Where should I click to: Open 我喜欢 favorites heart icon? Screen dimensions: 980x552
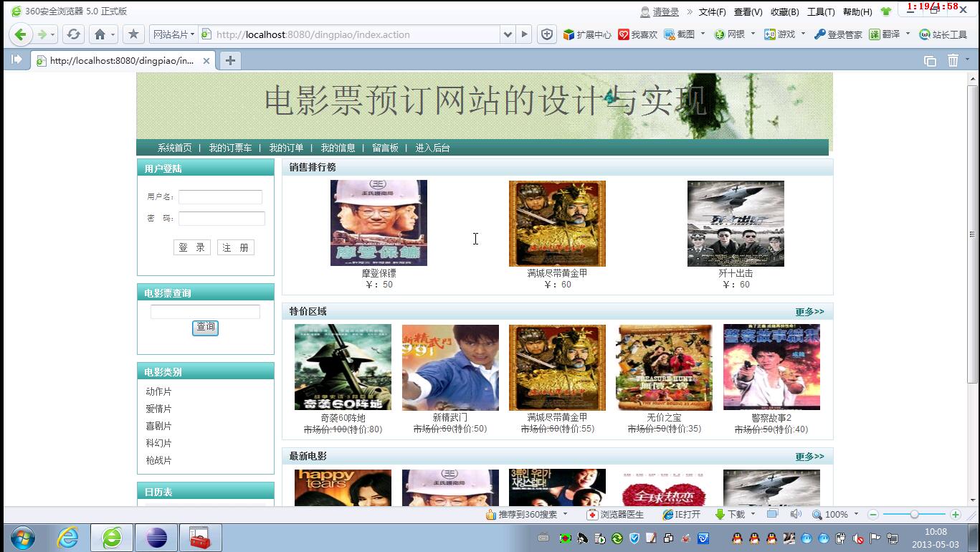click(x=637, y=34)
